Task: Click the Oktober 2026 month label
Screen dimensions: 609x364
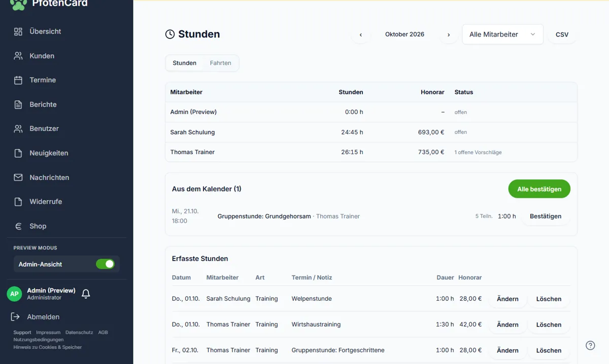Action: (x=404, y=34)
